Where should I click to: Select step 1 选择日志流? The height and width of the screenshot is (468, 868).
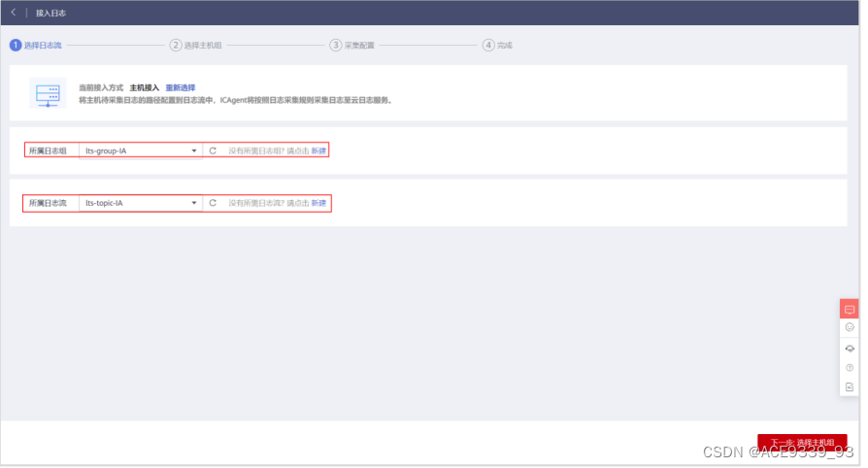(36, 46)
